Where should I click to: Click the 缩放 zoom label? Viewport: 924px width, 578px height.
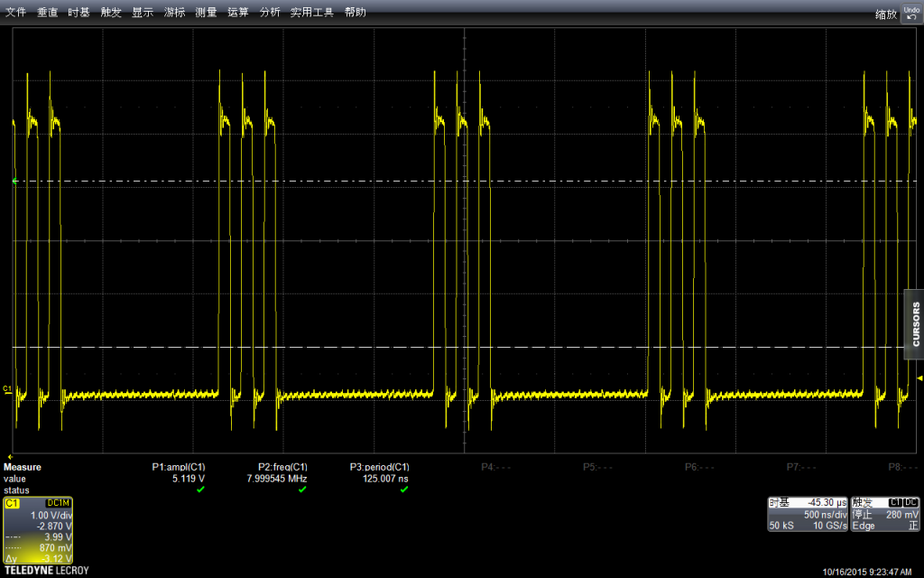tap(886, 14)
